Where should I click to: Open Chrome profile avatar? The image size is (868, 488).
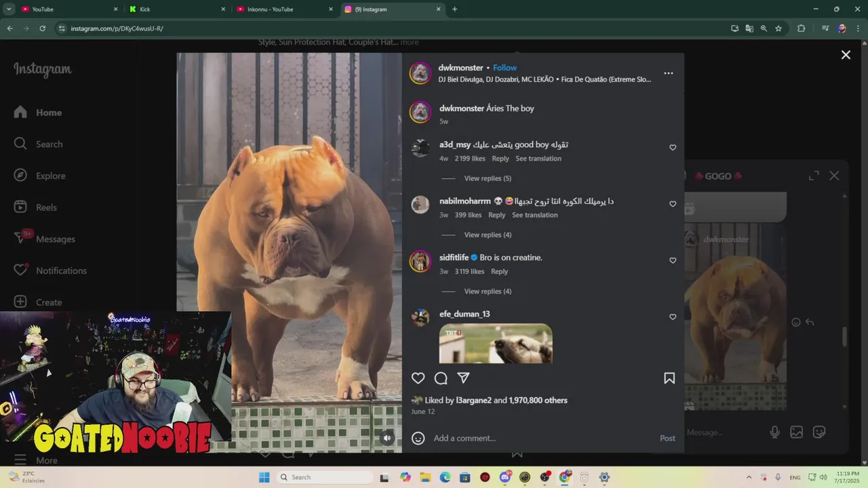point(842,28)
